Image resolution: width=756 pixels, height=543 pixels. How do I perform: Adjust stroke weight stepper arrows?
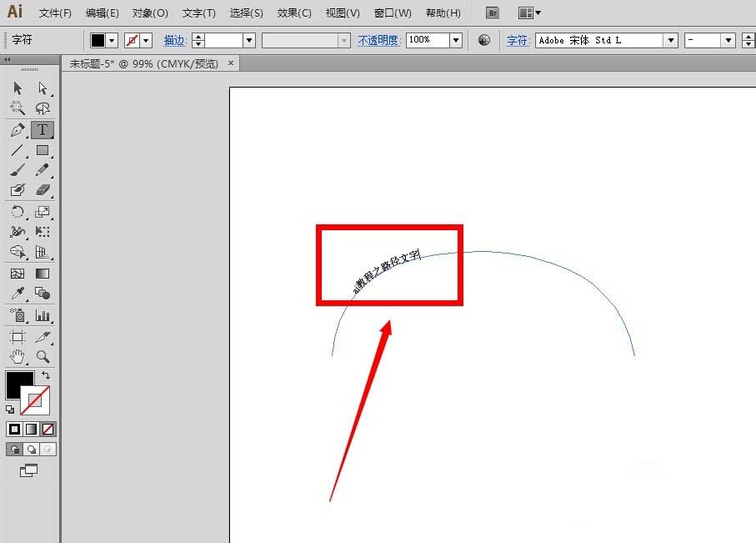tap(198, 41)
